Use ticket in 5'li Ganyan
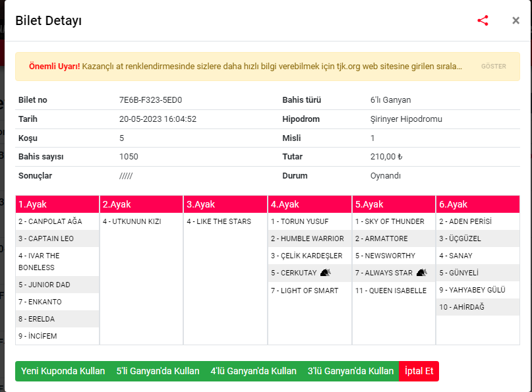Image resolution: width=532 pixels, height=392 pixels. [x=158, y=371]
